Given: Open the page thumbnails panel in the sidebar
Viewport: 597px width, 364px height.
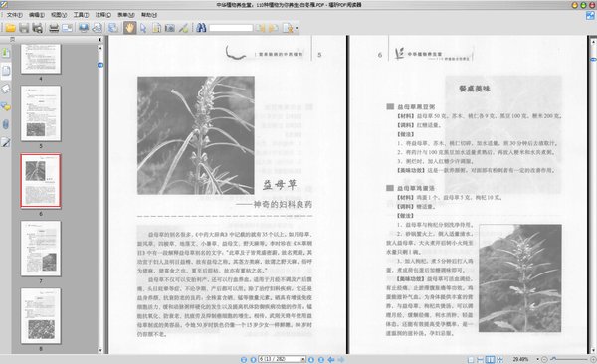Looking at the screenshot, I should [x=6, y=71].
